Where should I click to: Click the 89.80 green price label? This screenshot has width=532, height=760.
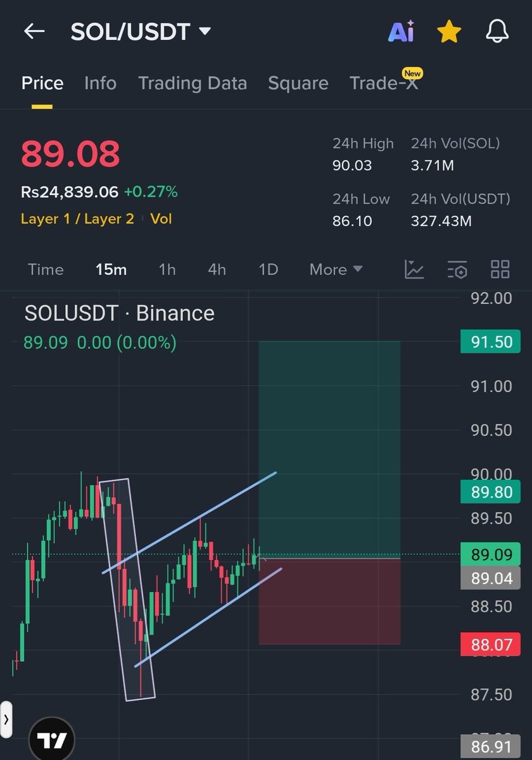pyautogui.click(x=491, y=492)
